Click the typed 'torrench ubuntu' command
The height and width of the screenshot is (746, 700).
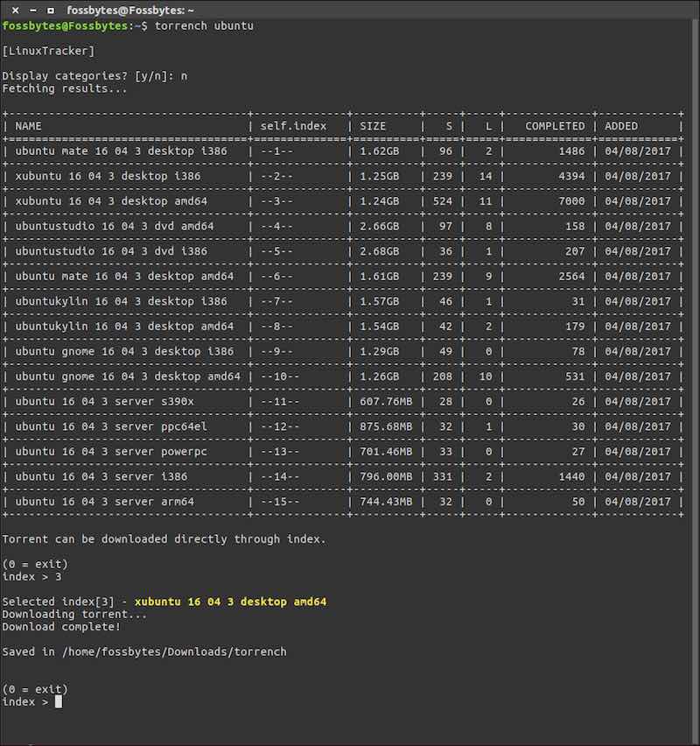click(x=204, y=25)
